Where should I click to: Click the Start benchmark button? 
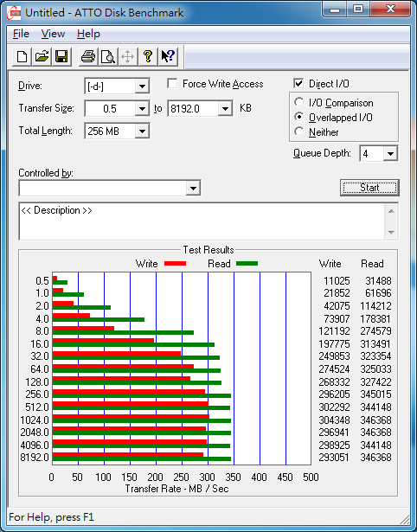(369, 188)
